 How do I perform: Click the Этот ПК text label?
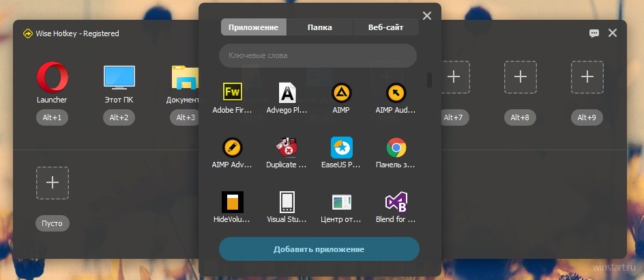pyautogui.click(x=119, y=100)
